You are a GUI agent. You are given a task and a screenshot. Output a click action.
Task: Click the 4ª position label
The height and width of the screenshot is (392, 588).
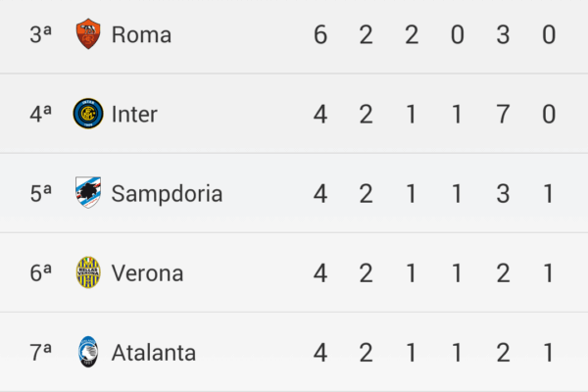40,115
